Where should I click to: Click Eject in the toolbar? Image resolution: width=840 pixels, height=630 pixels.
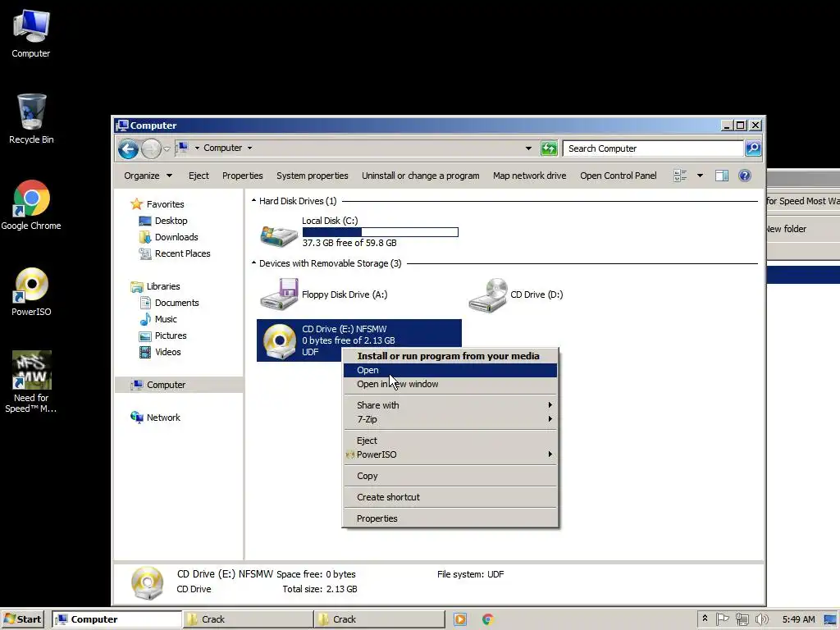pyautogui.click(x=199, y=176)
